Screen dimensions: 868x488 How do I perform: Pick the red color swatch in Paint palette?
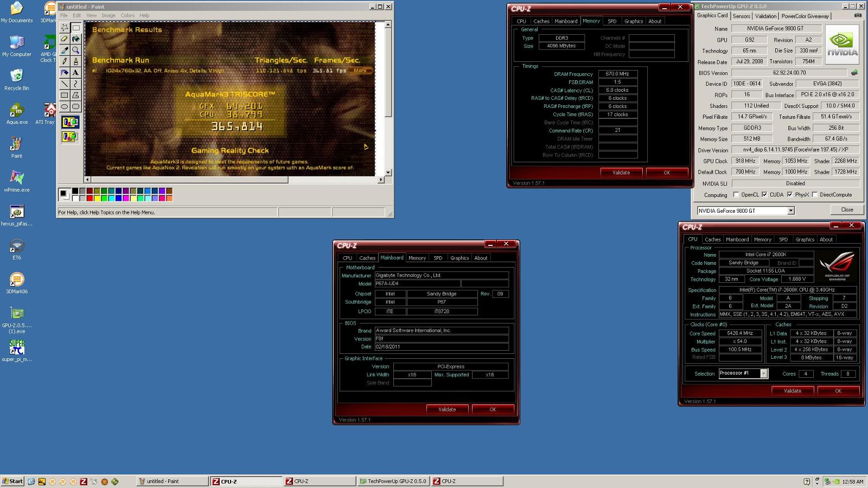click(90, 198)
